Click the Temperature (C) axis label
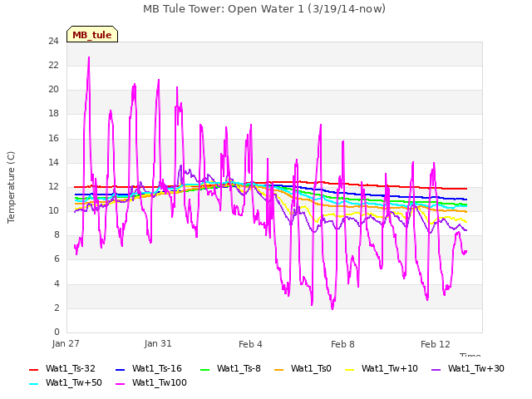This screenshot has width=532, height=399. 11,187
